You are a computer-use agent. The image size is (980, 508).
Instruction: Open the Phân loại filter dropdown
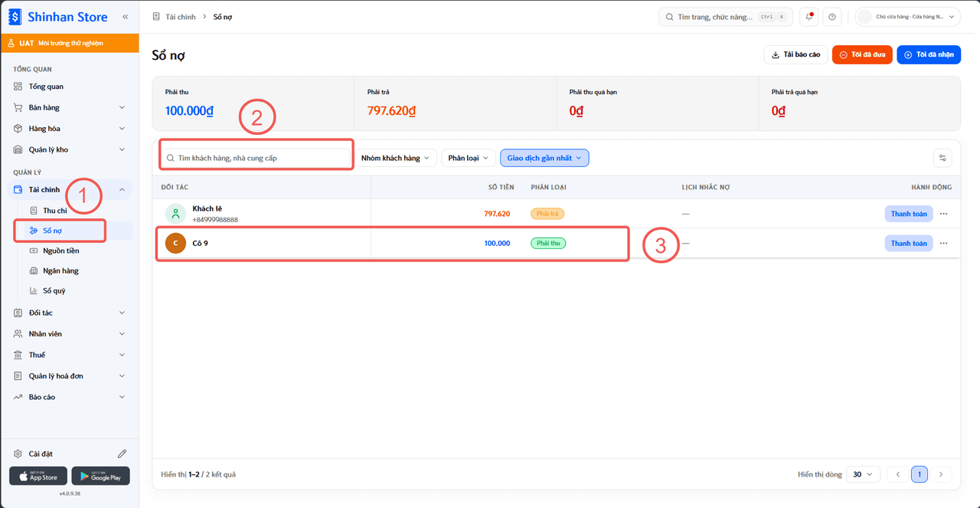click(469, 158)
